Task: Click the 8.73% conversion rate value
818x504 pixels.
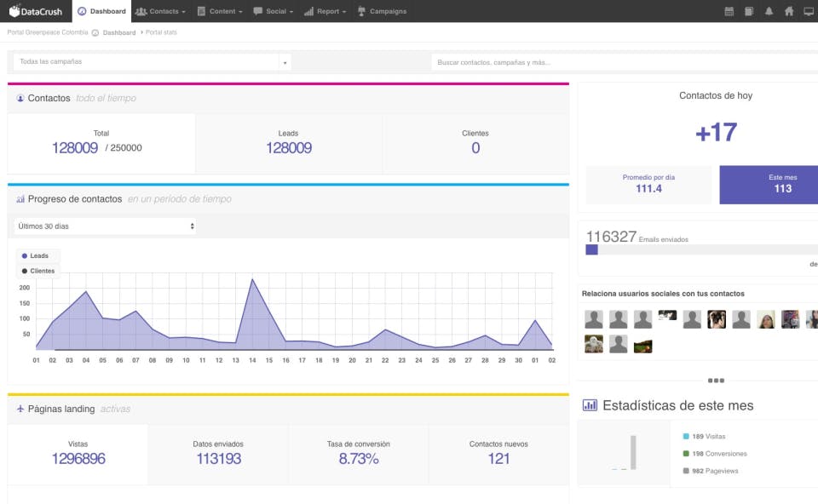Action: 359,459
